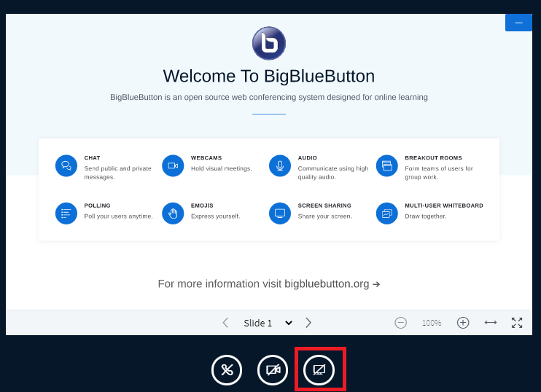541x392 pixels.
Task: Open the Slide 1 dropdown selector
Action: (268, 323)
